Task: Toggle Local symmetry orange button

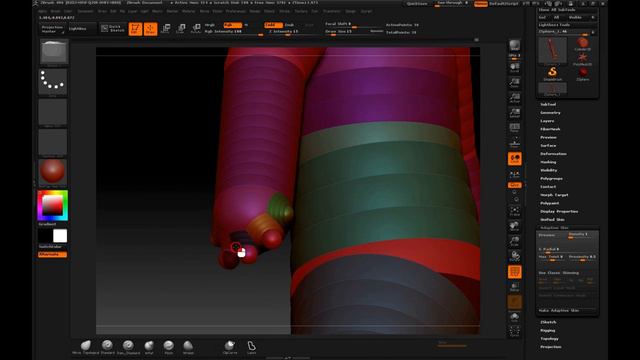Action: (x=514, y=159)
